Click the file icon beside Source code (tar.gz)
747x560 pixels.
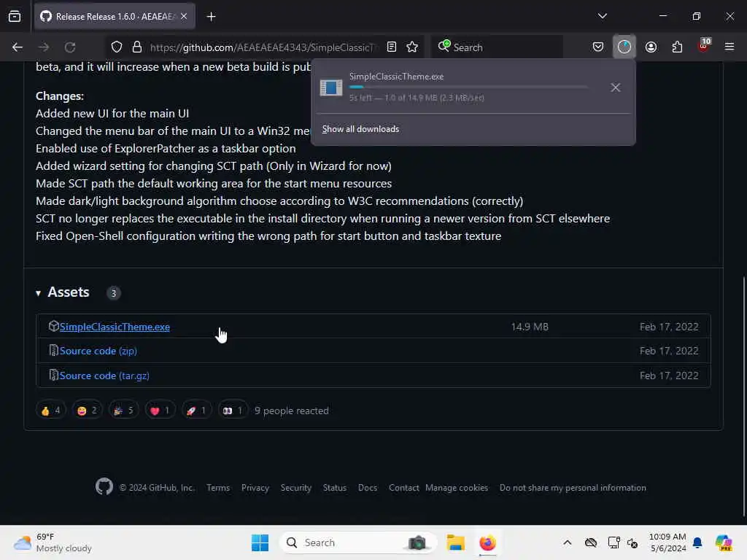[x=53, y=376]
